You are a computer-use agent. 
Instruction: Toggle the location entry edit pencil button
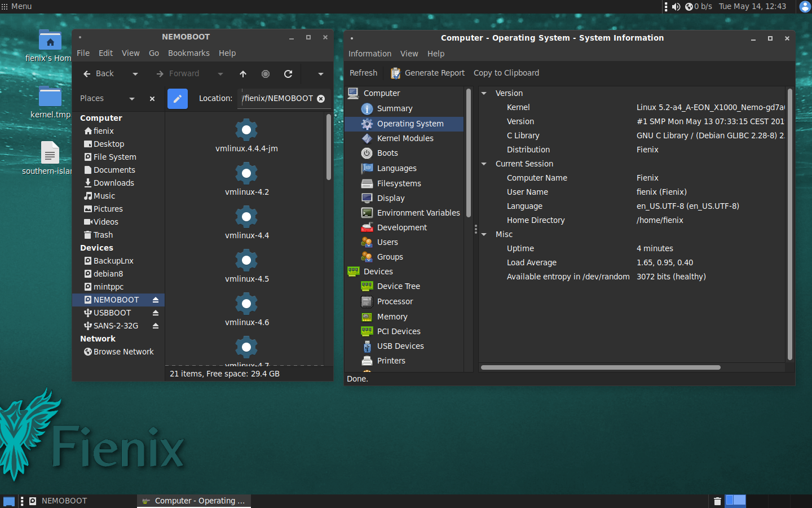(177, 99)
